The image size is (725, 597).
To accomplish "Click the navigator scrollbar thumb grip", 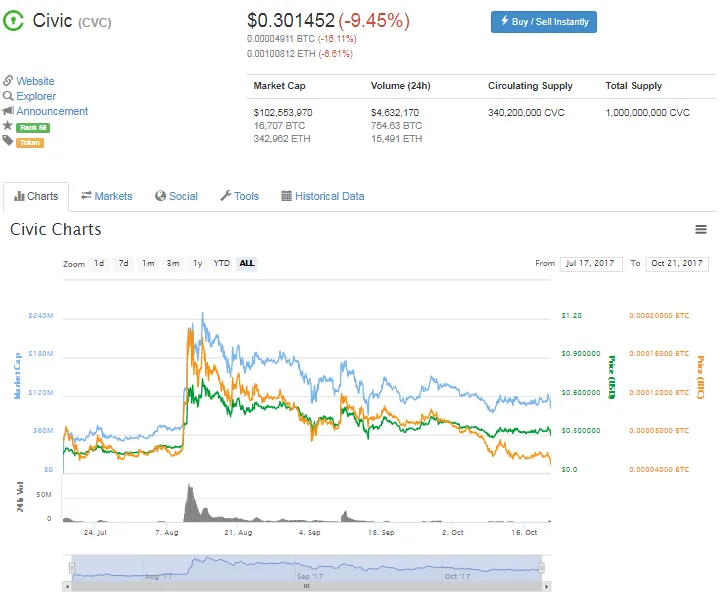I will pyautogui.click(x=307, y=586).
